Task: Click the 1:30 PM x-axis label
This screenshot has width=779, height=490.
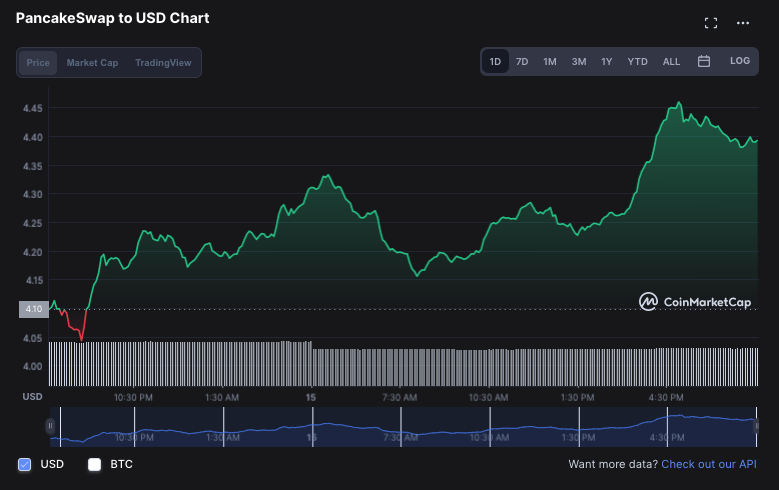Action: pos(577,398)
